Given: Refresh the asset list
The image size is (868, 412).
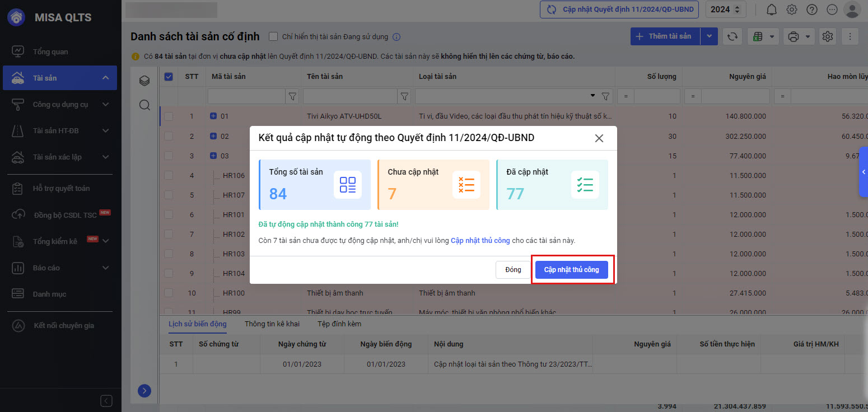Looking at the screenshot, I should pos(732,36).
